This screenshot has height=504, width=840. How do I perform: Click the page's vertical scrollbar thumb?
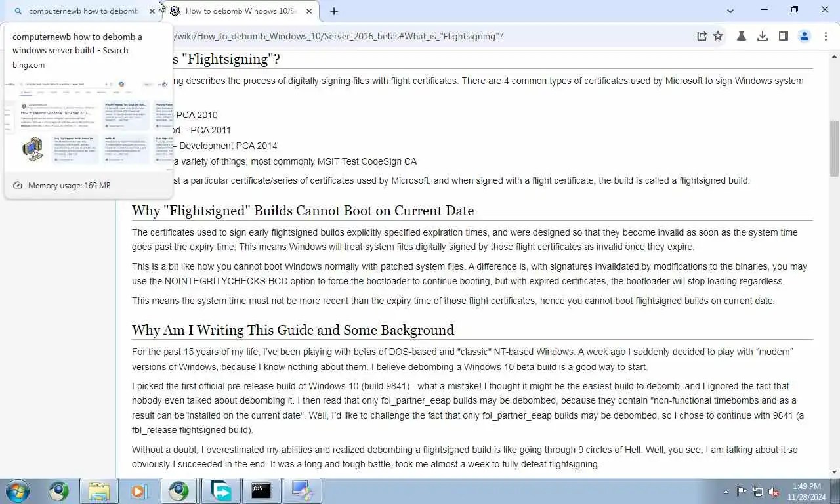pyautogui.click(x=834, y=148)
